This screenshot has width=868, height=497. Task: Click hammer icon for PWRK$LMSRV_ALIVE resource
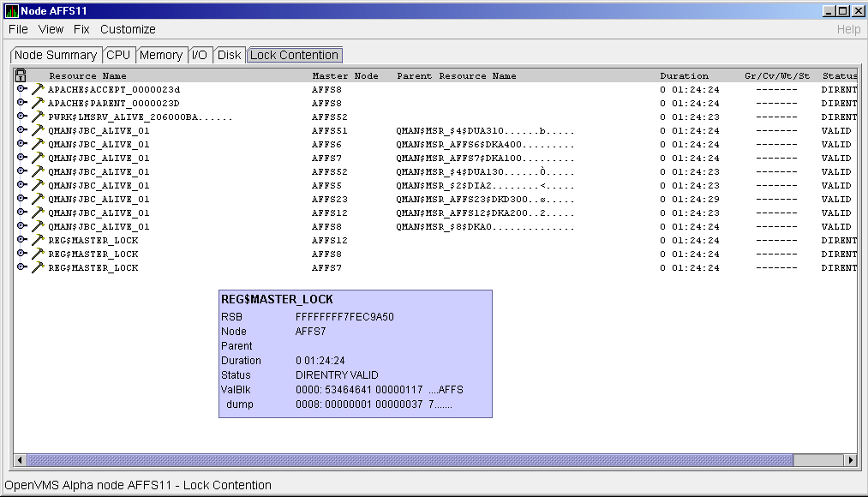tap(38, 117)
